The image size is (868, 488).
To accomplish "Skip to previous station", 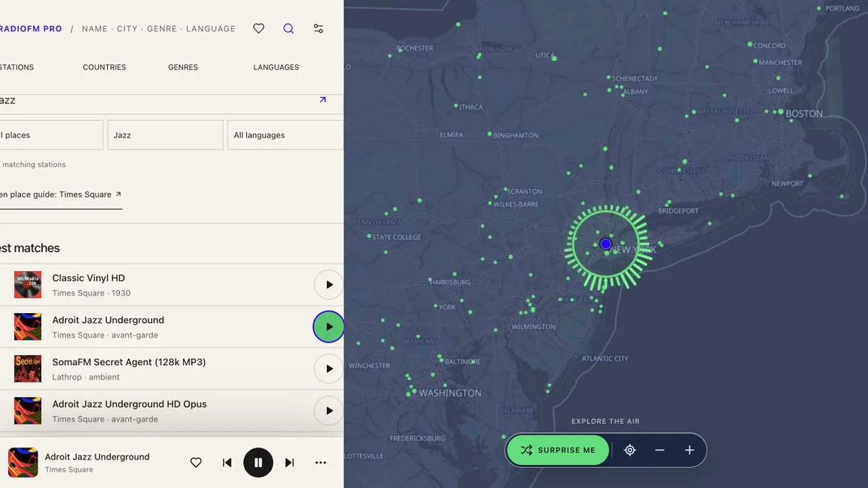I will coord(227,463).
